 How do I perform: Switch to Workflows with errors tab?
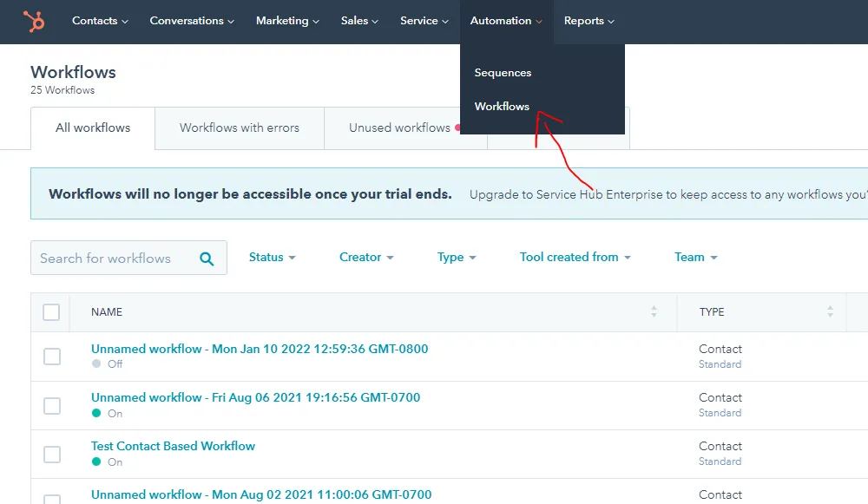[x=240, y=128]
